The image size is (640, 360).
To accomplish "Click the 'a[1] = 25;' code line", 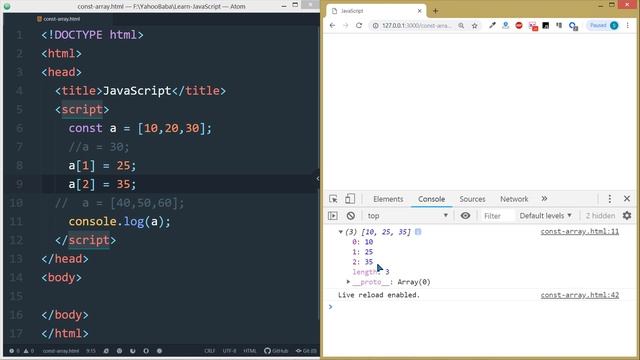I will pos(102,165).
